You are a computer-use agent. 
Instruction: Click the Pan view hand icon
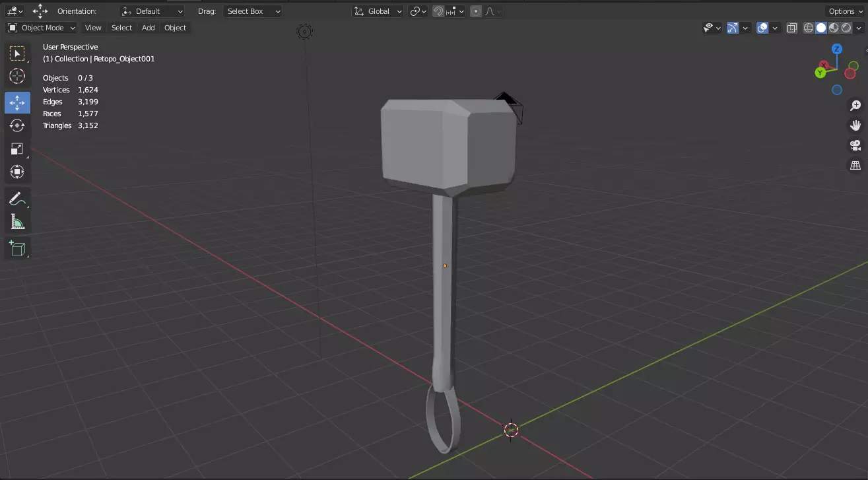click(x=855, y=125)
